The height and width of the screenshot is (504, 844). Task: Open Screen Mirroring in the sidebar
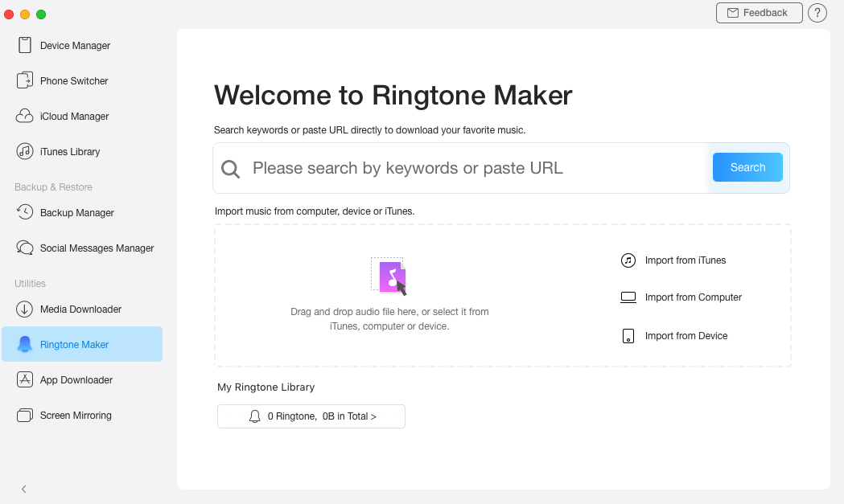pyautogui.click(x=75, y=416)
